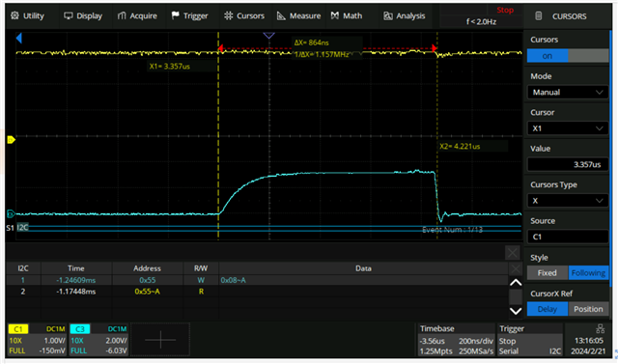The image size is (618, 364).
Task: Click the Math icon
Action: 335,15
